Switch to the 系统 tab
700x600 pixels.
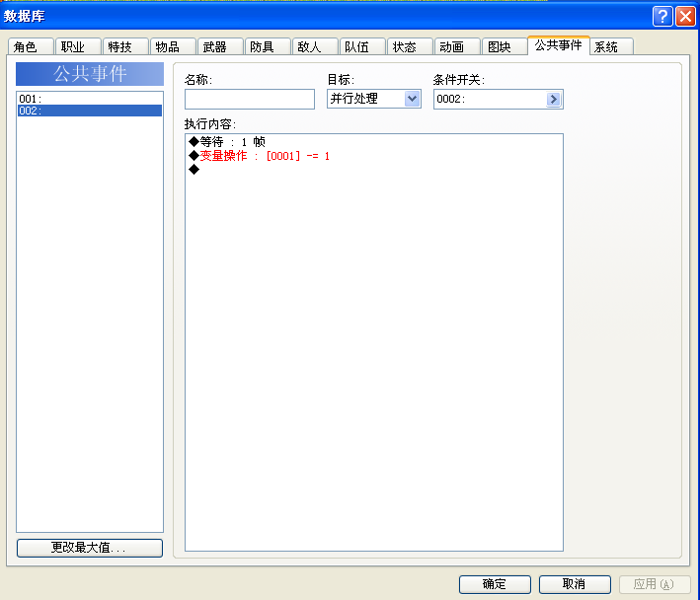[611, 46]
